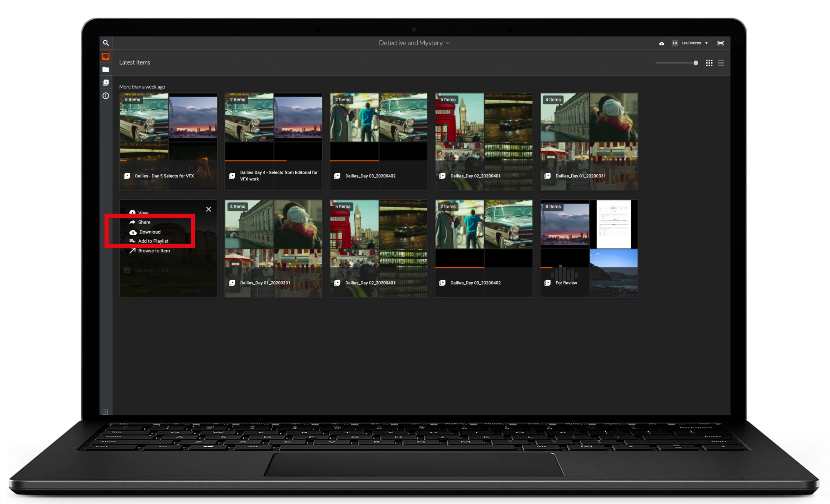Open the playlists sidebar icon
The height and width of the screenshot is (504, 830).
(106, 83)
